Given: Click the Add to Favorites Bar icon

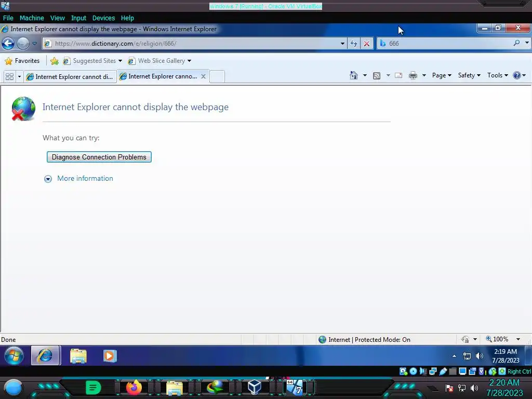Looking at the screenshot, I should click(x=54, y=61).
